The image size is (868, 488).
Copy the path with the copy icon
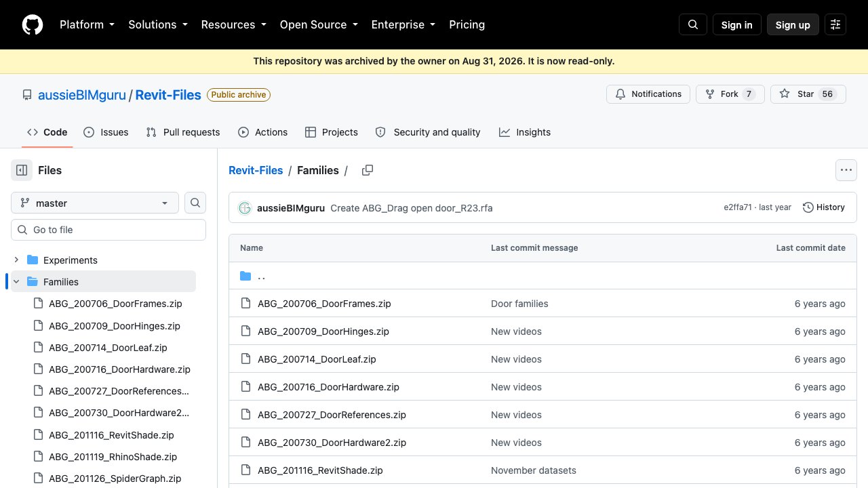[368, 170]
